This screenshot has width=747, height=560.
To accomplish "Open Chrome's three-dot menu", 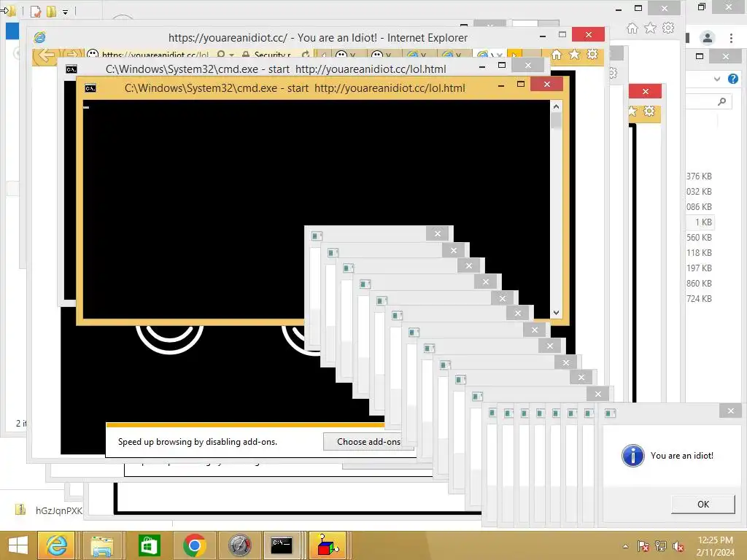I will 731,38.
